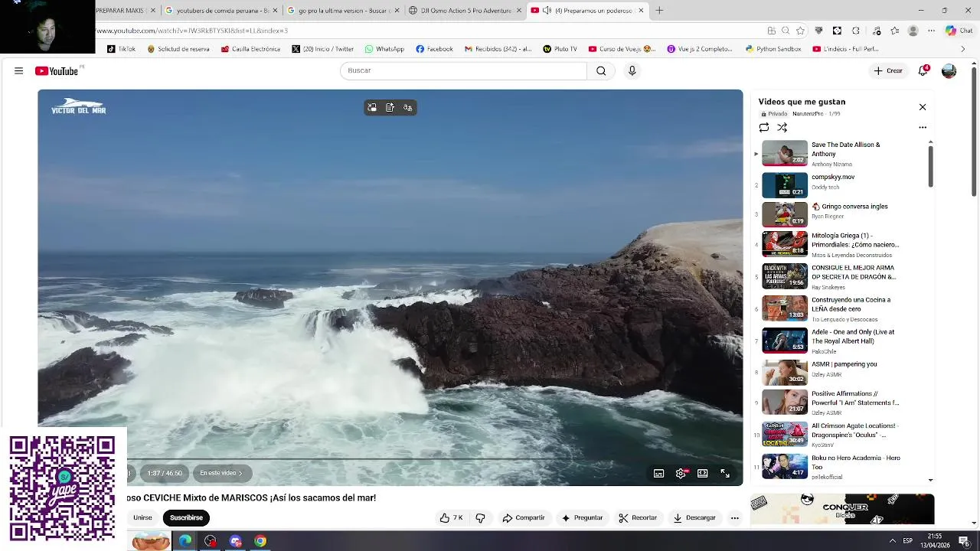Click the Compartir share button

click(524, 518)
